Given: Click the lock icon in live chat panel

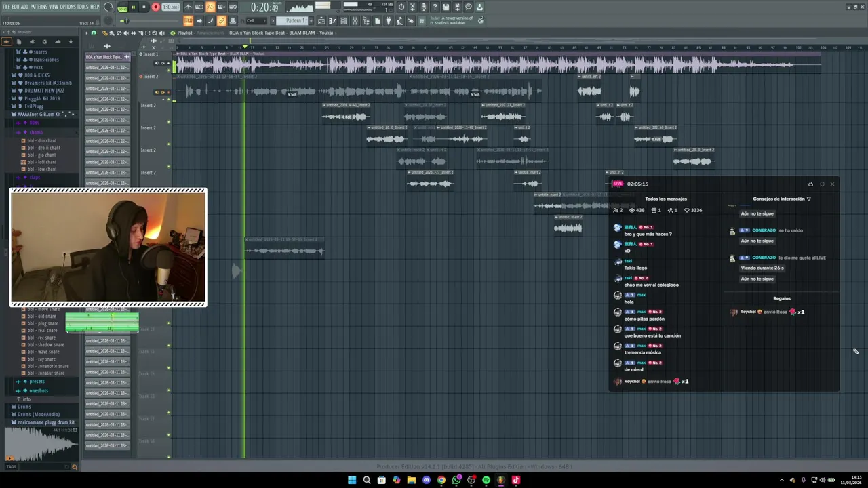Looking at the screenshot, I should coord(810,184).
